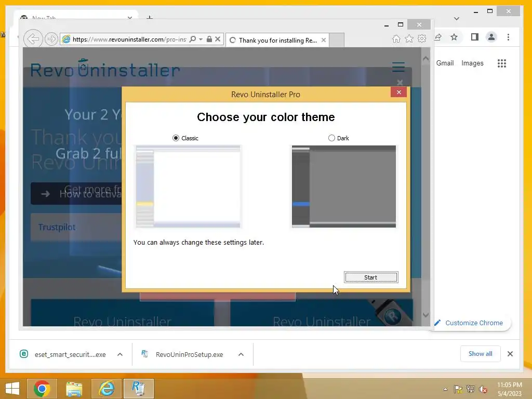Expand options for RevoUninProSetup.exe download
The width and height of the screenshot is (532, 399).
241,354
